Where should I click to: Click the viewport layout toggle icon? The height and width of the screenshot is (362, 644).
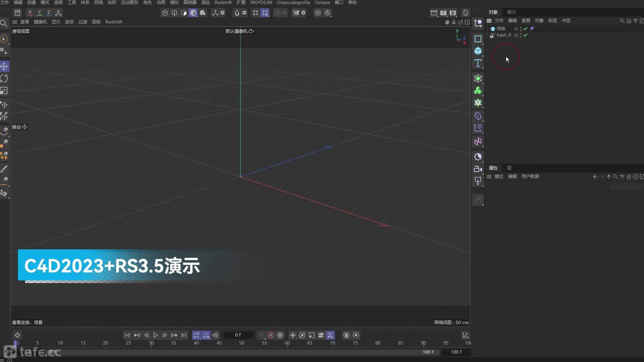(467, 22)
